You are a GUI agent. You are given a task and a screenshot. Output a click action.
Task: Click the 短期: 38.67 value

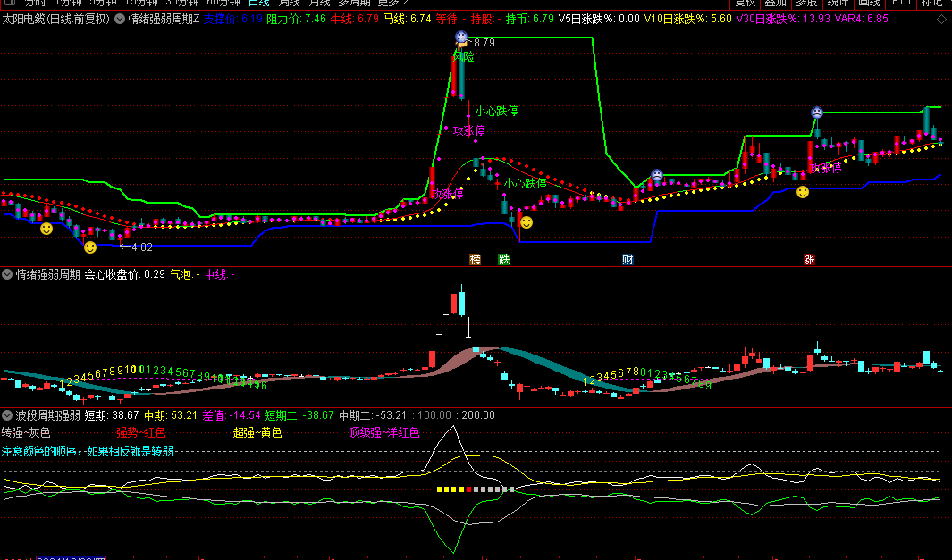point(112,415)
